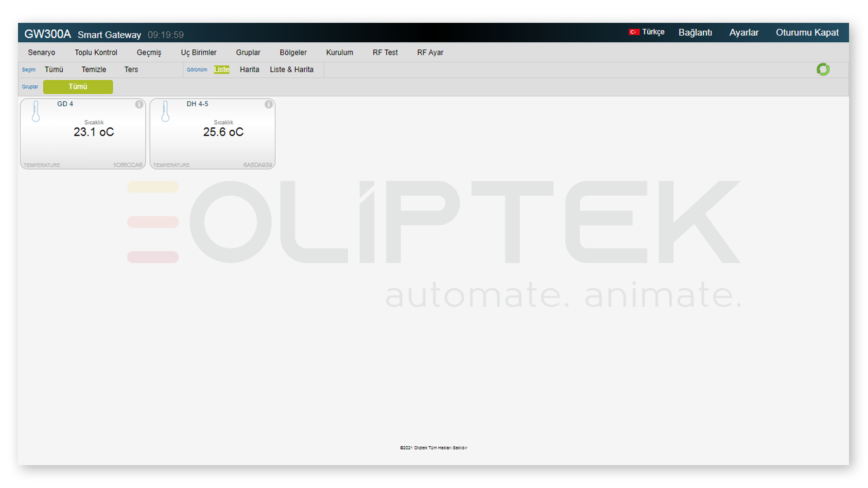
Task: Go to the Geçmiş menu item
Action: click(149, 52)
